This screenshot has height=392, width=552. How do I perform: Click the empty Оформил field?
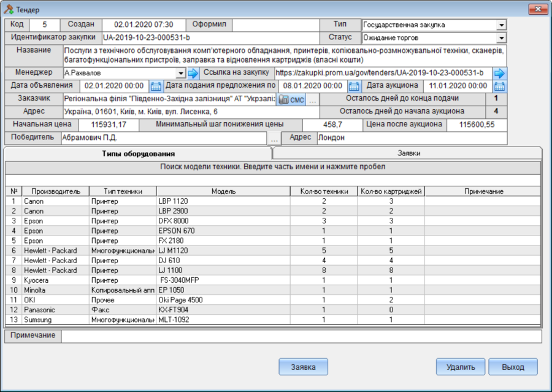coord(275,25)
